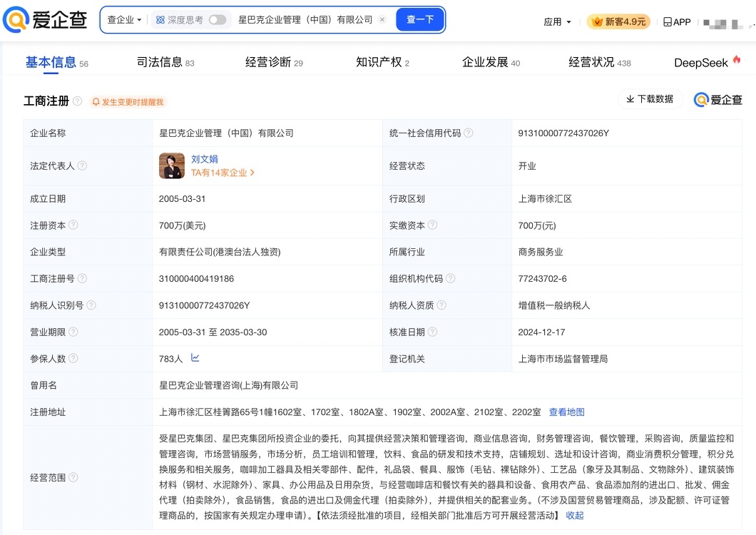Toggle the 深度思考 switch
Image resolution: width=756 pixels, height=535 pixels.
coord(218,20)
